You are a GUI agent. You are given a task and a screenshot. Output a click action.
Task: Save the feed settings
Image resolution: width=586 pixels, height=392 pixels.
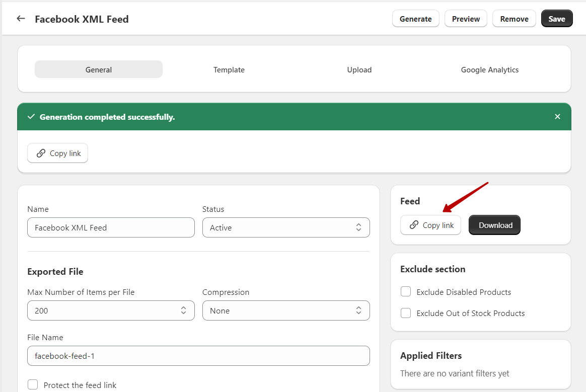coord(556,19)
